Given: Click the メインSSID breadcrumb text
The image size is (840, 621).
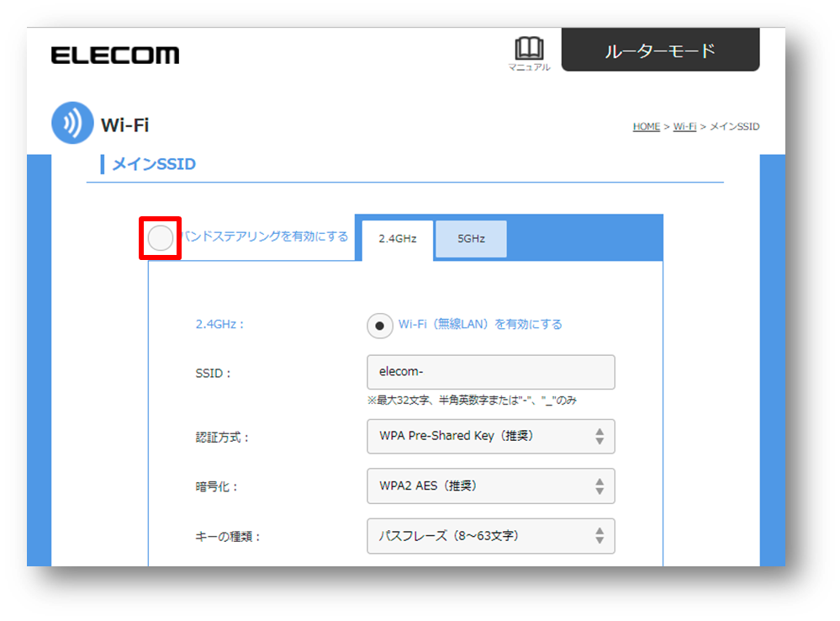Looking at the screenshot, I should [x=734, y=126].
